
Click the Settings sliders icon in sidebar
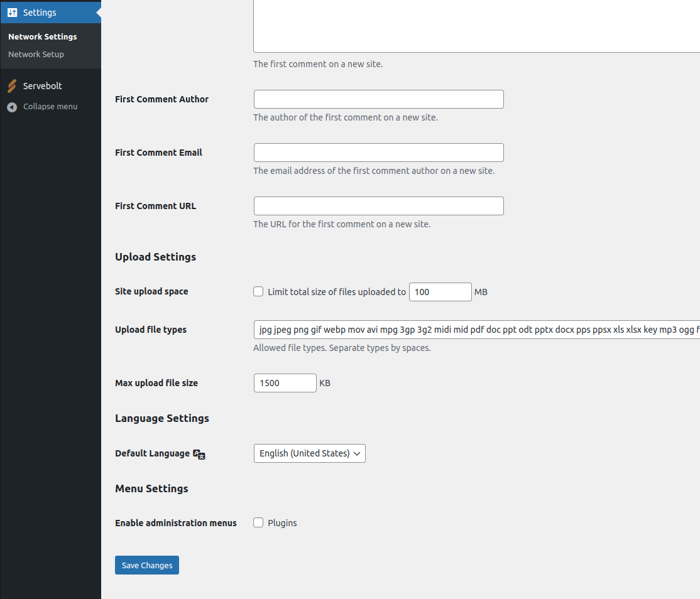13,13
